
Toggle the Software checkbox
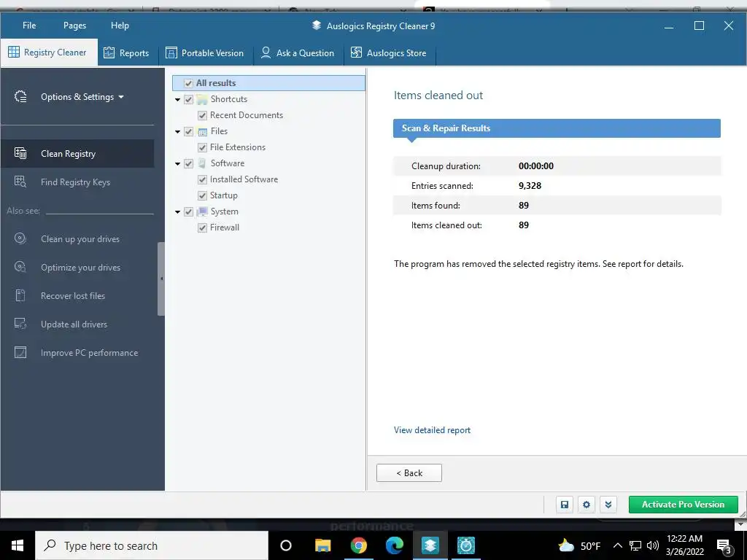[x=189, y=164]
